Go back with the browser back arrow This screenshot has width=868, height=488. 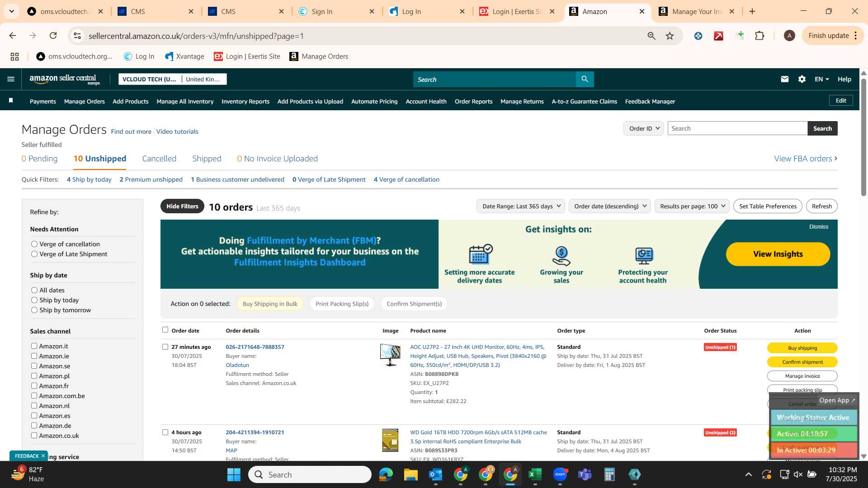tap(13, 36)
